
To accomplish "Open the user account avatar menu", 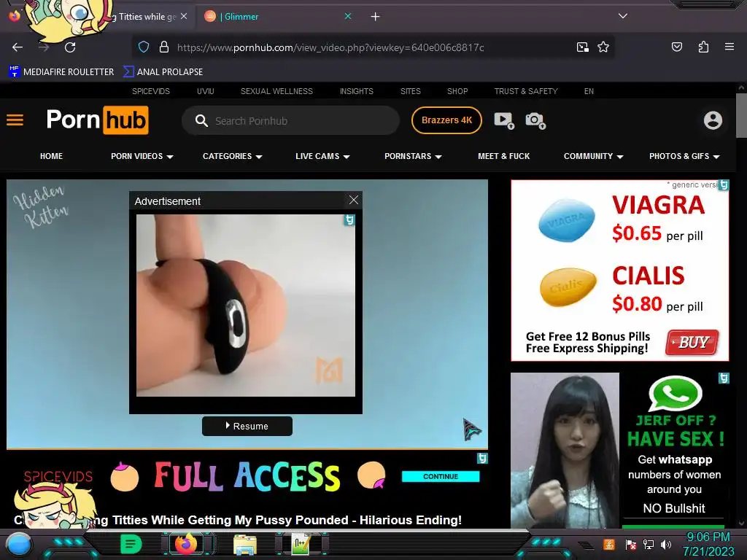I will click(713, 120).
